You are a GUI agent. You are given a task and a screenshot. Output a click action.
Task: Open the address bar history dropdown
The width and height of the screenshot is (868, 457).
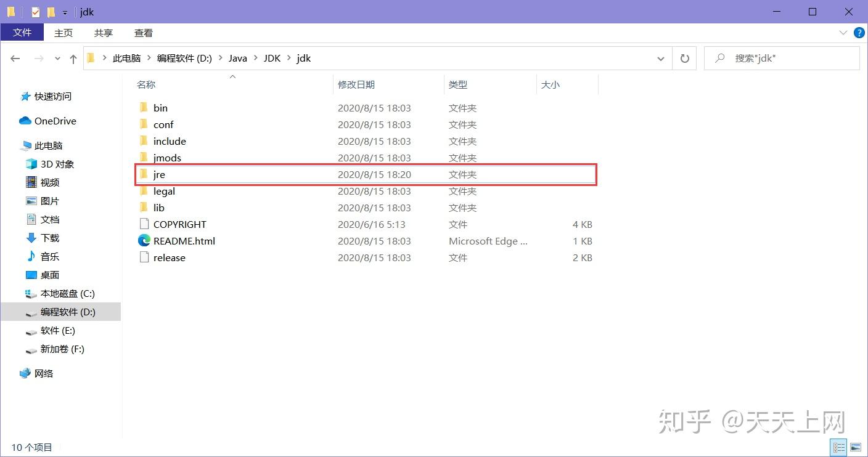[661, 58]
